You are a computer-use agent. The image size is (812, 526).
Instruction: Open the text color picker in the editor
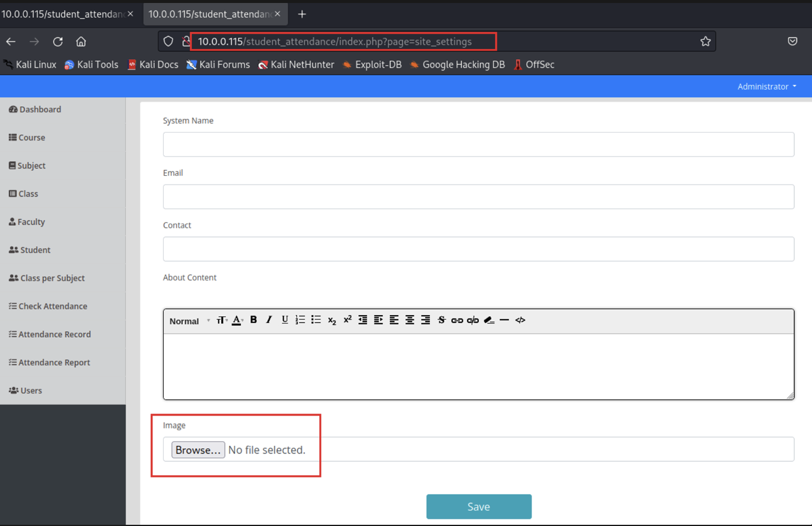click(237, 320)
